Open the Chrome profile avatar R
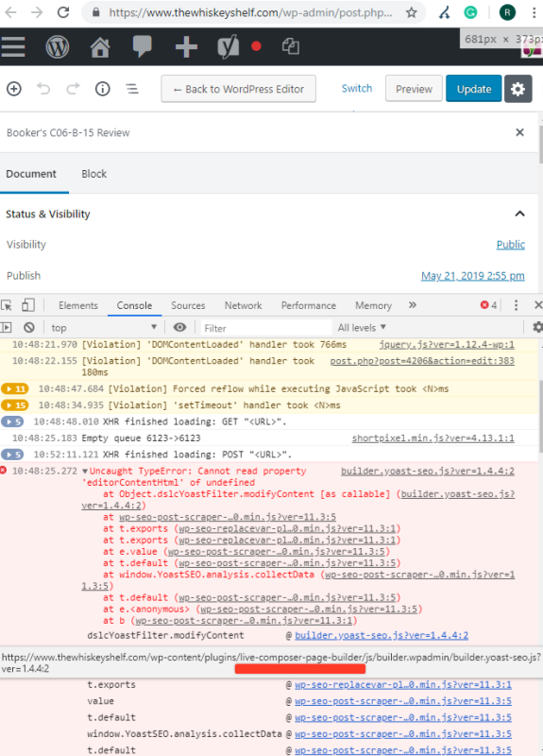 click(507, 12)
